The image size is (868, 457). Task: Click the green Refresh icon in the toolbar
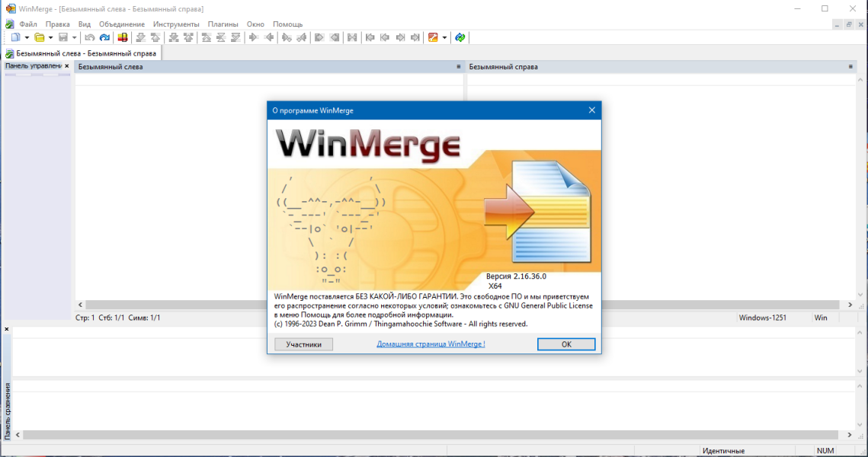pyautogui.click(x=460, y=37)
